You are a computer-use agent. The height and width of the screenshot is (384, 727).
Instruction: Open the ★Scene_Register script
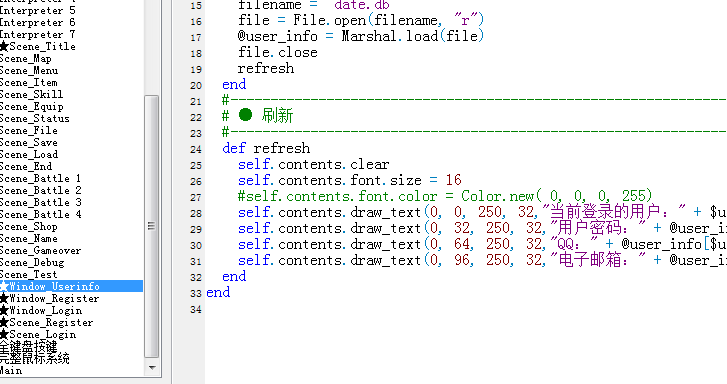click(x=46, y=323)
